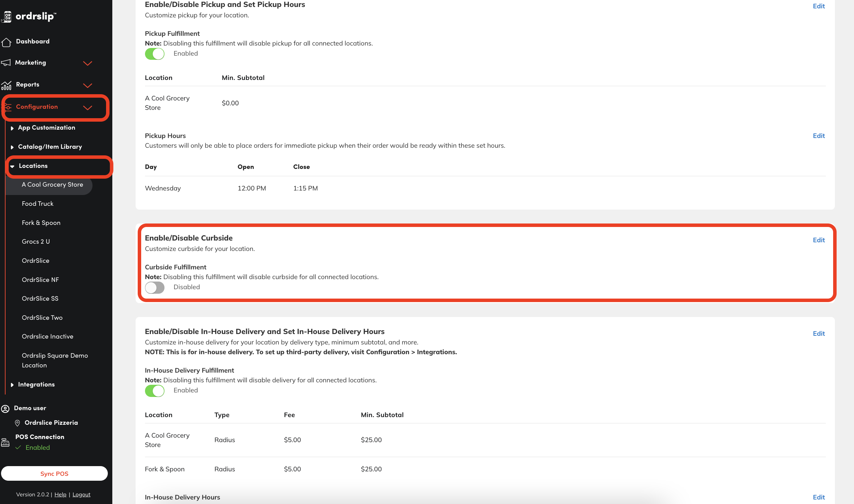Click the Dashboard home icon
The width and height of the screenshot is (854, 504).
click(6, 42)
